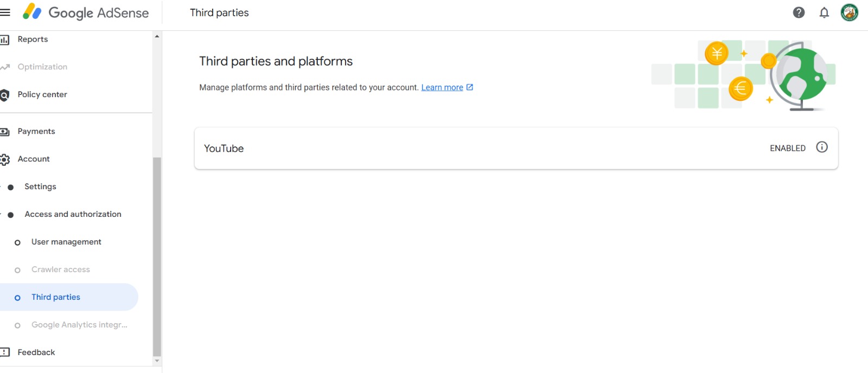Click the Policy center shield icon
868x373 pixels.
5,95
